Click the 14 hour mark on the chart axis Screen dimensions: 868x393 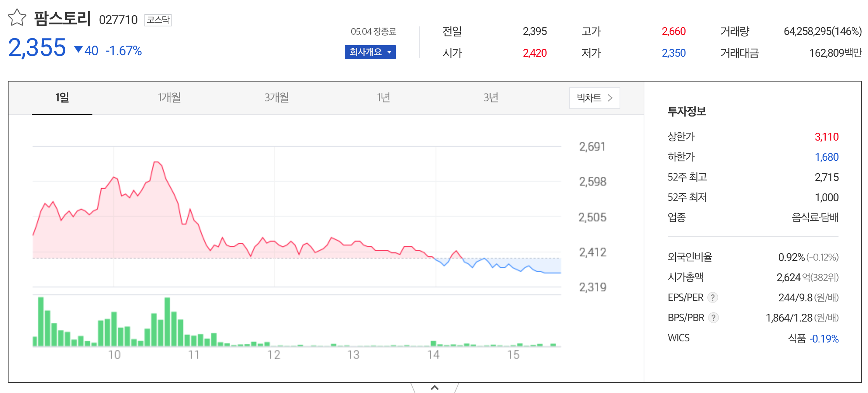(x=433, y=355)
